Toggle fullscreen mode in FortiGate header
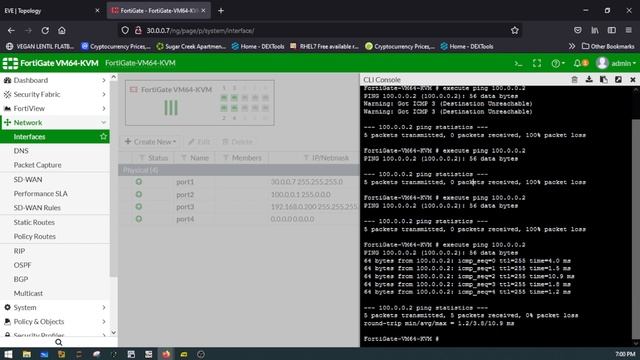The height and width of the screenshot is (360, 640). 537,63
